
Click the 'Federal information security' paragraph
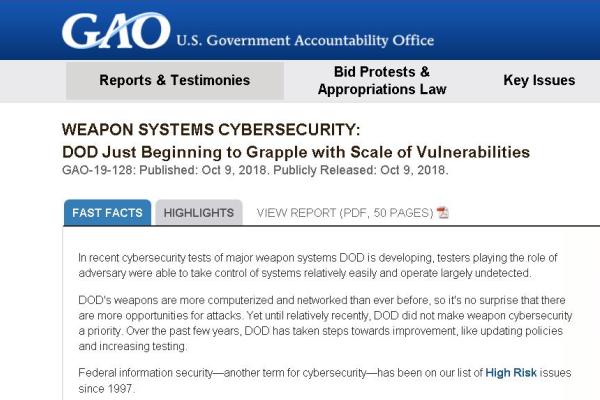point(324,380)
